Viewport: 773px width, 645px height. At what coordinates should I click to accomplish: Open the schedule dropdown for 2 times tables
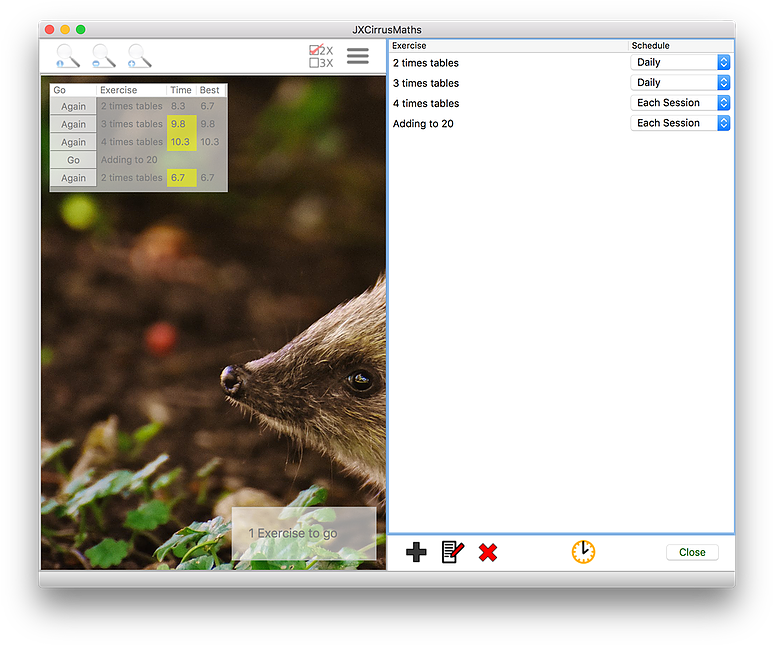pyautogui.click(x=680, y=62)
